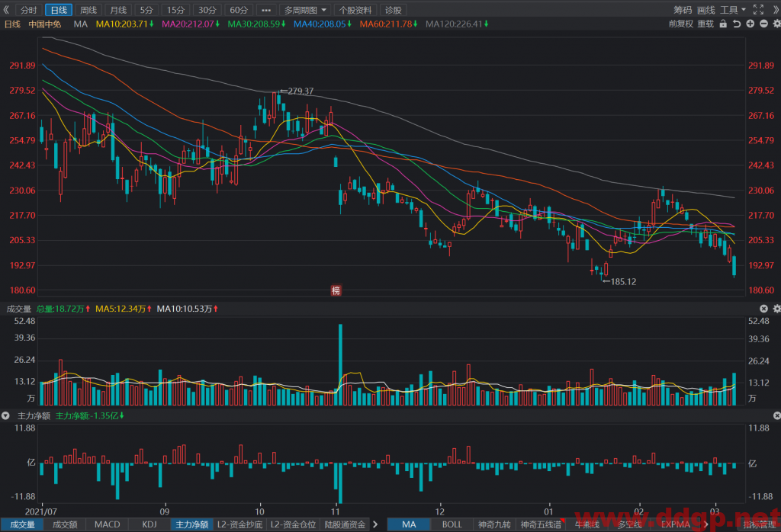Image resolution: width=781 pixels, height=532 pixels.
Task: Zoom in with the plus circle icon
Action: (x=750, y=24)
